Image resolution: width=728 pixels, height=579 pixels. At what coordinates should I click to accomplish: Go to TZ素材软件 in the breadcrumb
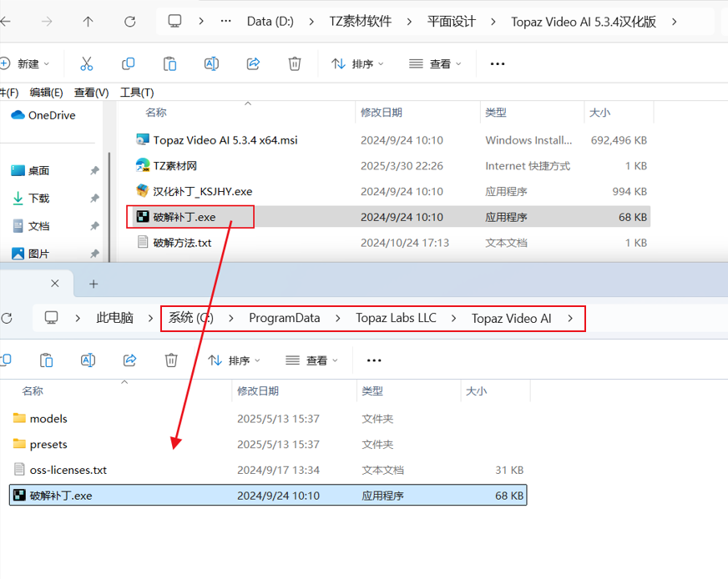[361, 22]
